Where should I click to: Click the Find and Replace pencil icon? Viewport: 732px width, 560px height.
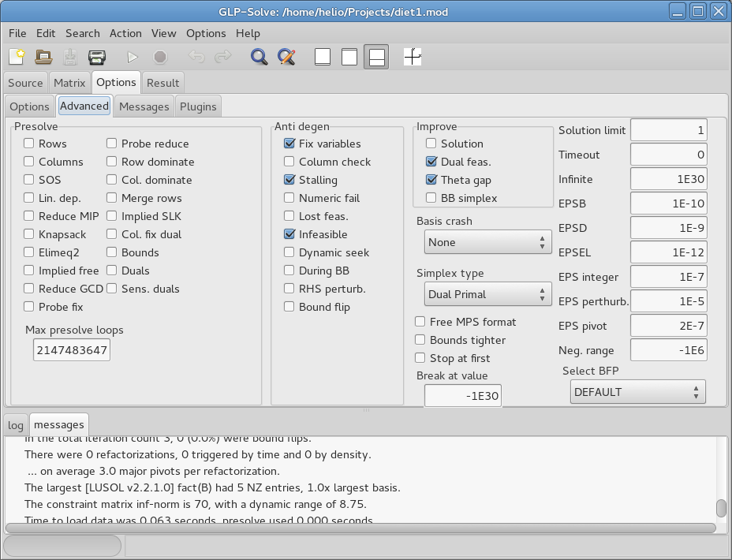tap(286, 57)
